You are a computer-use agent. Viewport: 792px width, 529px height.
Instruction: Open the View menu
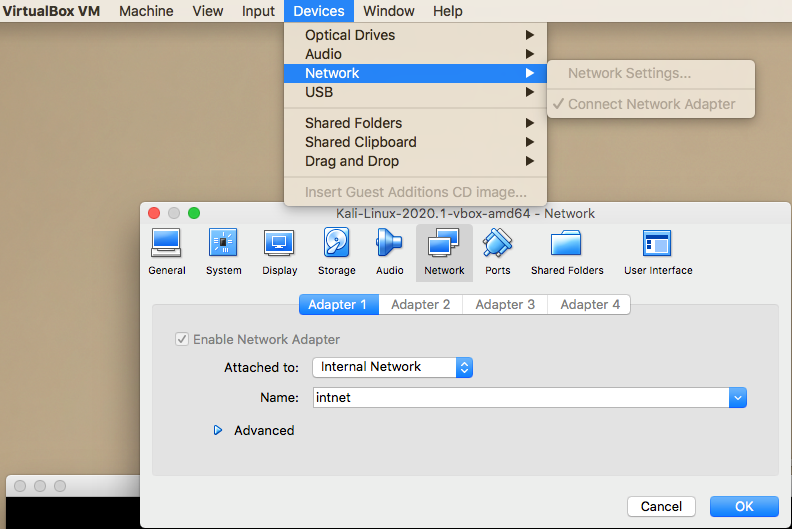(208, 11)
